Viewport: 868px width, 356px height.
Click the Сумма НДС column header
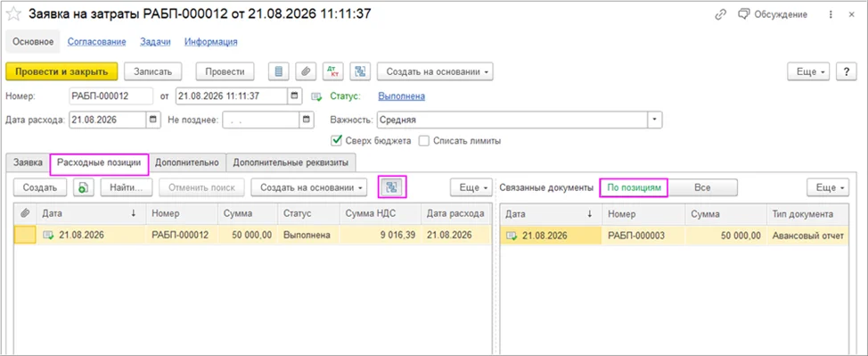point(381,213)
